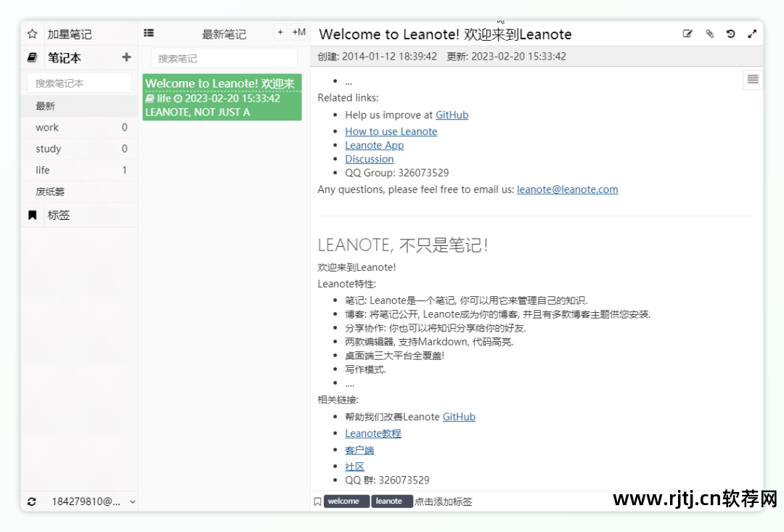Viewport: 784px width, 532px height.
Task: Click the sync refresh icon at bottom left
Action: (x=31, y=501)
